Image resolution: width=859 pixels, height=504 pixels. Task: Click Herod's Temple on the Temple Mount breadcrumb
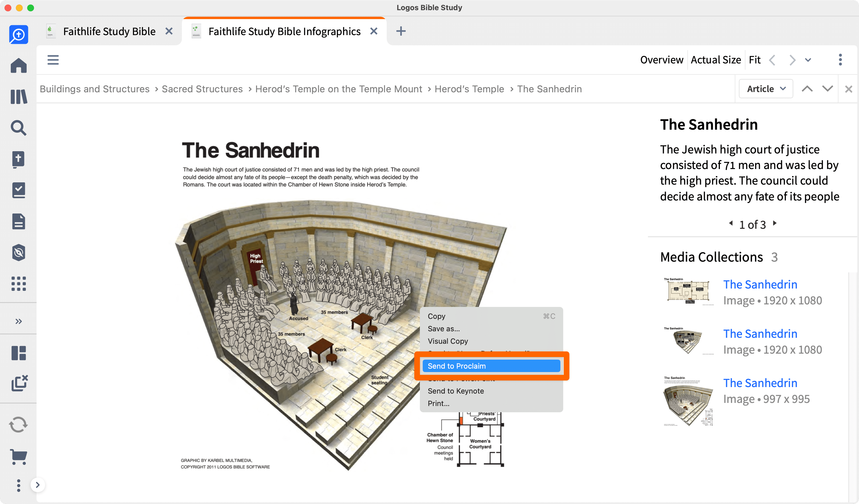(x=339, y=89)
